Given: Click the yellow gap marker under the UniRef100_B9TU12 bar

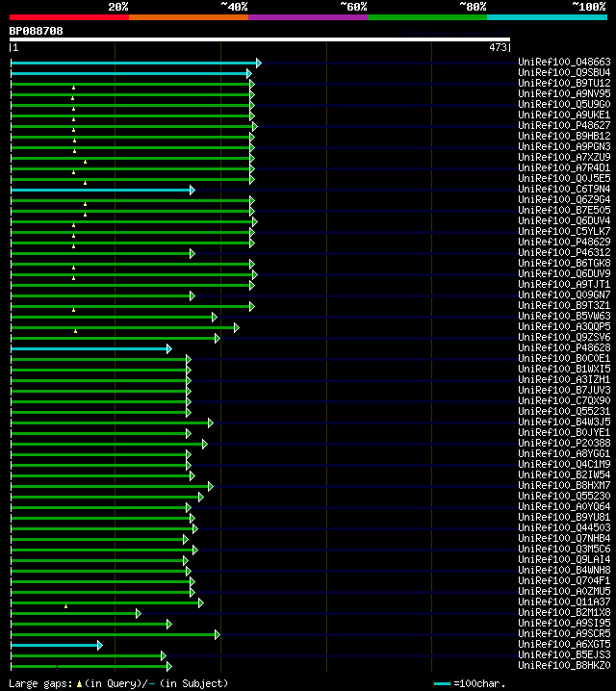Looking at the screenshot, I should (x=73, y=89).
